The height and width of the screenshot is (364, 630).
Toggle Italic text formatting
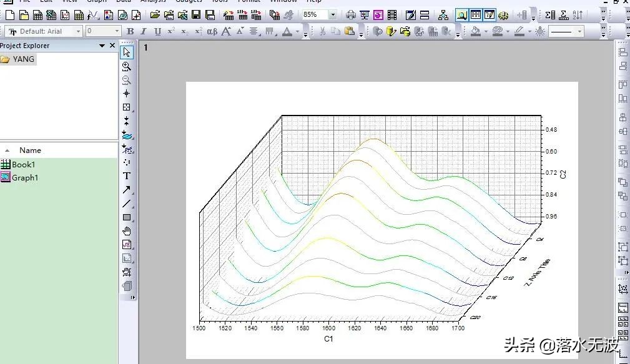click(x=144, y=31)
